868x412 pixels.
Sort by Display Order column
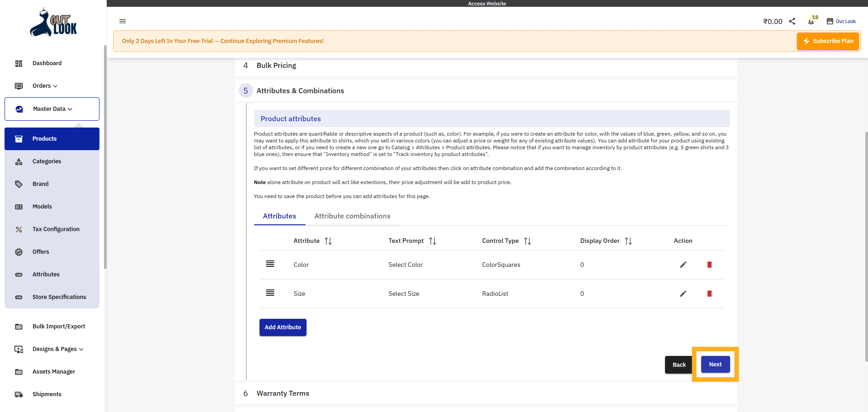coord(628,241)
